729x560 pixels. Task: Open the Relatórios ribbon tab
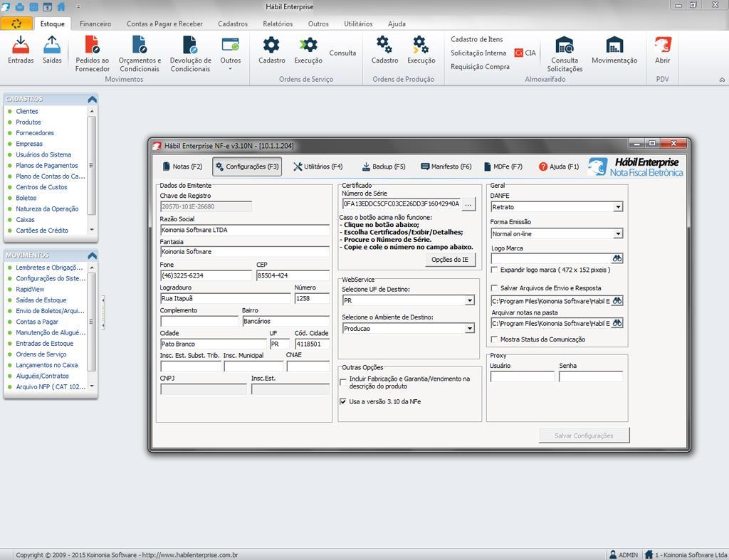tap(278, 23)
